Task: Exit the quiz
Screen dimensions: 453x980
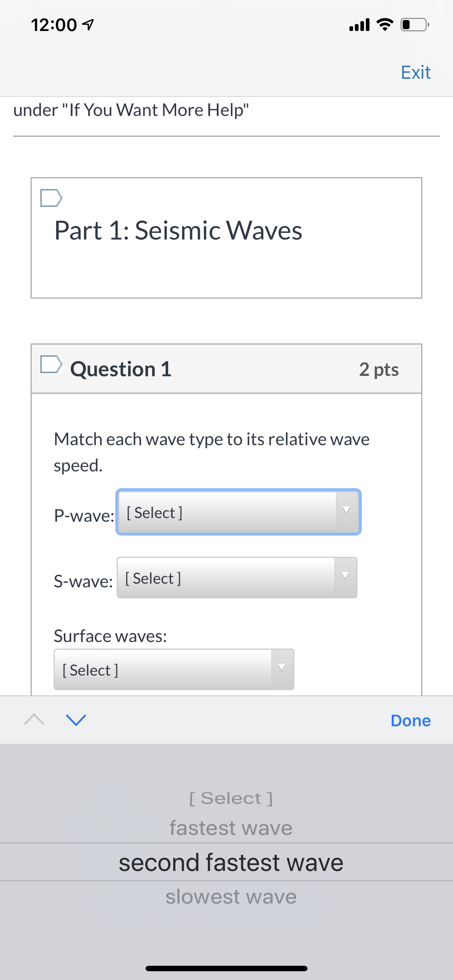Action: (x=416, y=72)
